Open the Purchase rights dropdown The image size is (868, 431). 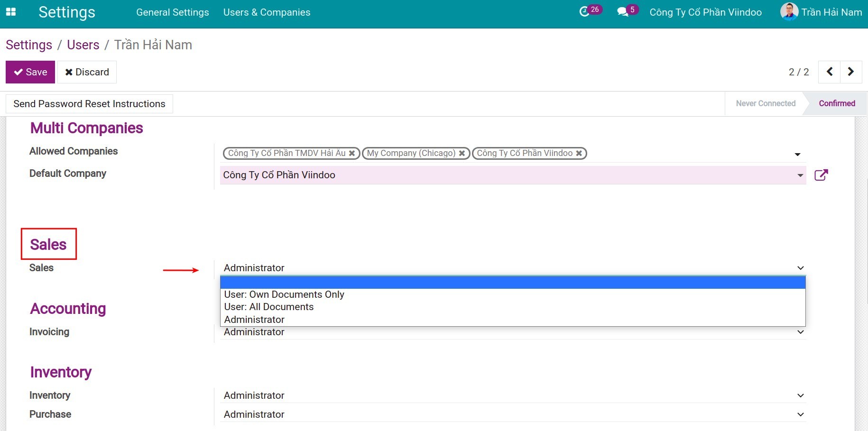tap(801, 414)
